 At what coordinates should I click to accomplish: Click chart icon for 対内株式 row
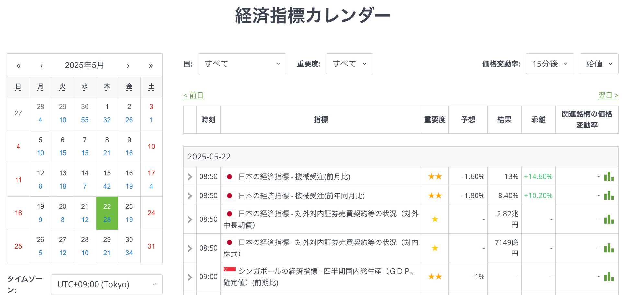pos(609,248)
